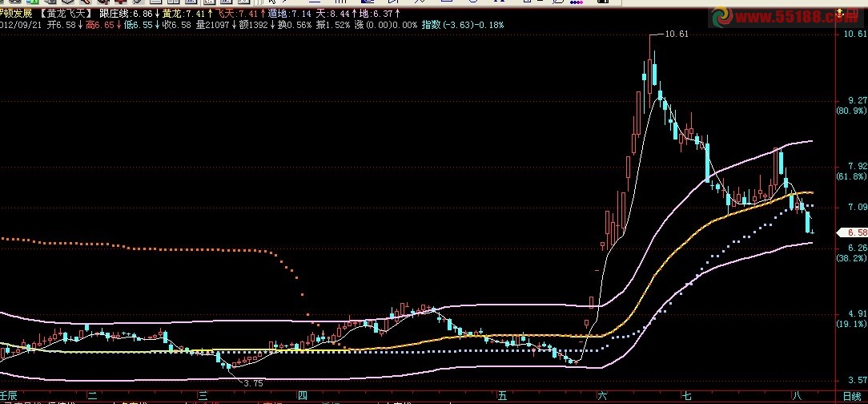The width and height of the screenshot is (868, 404).
Task: Click the (19.1%) axis percentage label
Action: (x=851, y=324)
